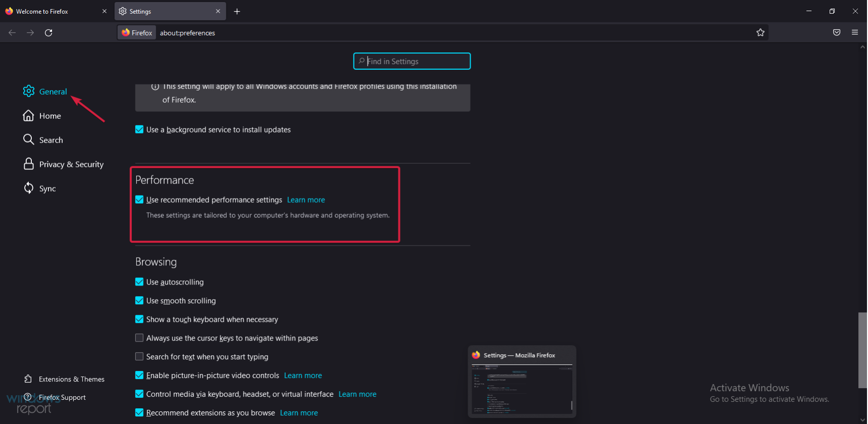Reload the current page
868x424 pixels.
click(x=48, y=33)
